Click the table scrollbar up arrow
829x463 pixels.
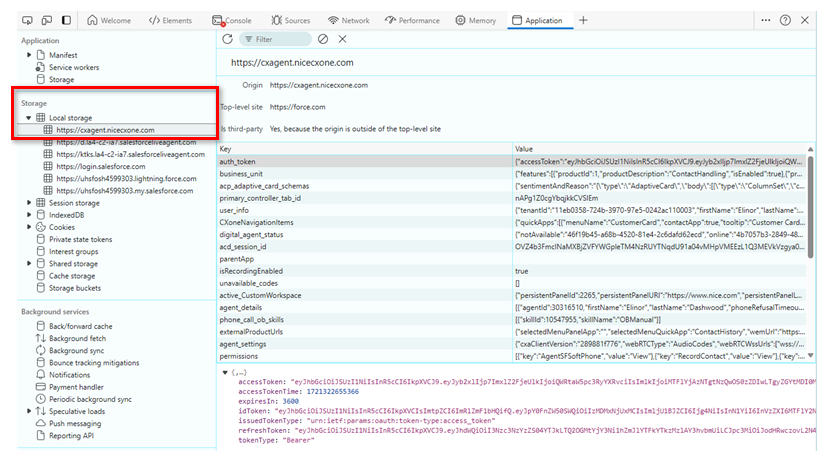click(x=810, y=149)
